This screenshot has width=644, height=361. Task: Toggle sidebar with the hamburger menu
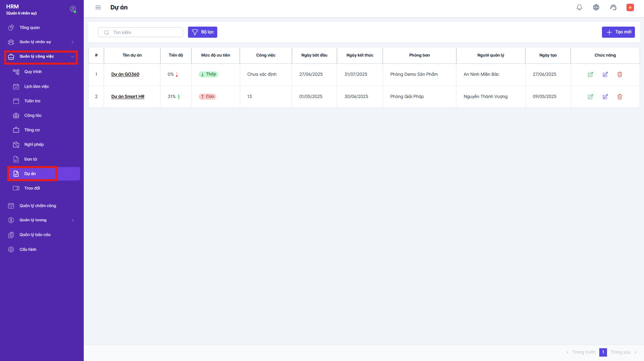pyautogui.click(x=98, y=7)
